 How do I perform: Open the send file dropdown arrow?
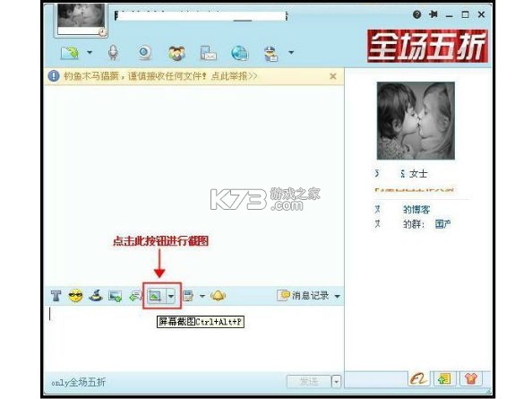90,53
